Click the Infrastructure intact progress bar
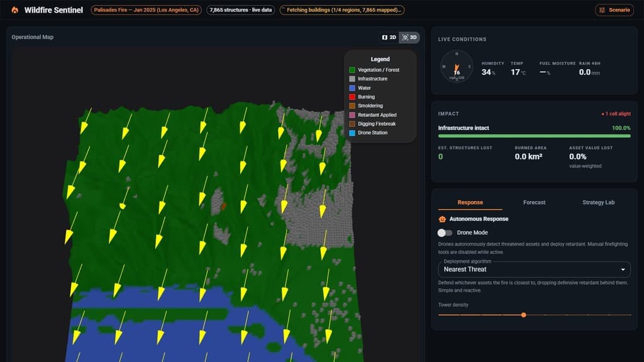This screenshot has height=362, width=644. pyautogui.click(x=534, y=136)
